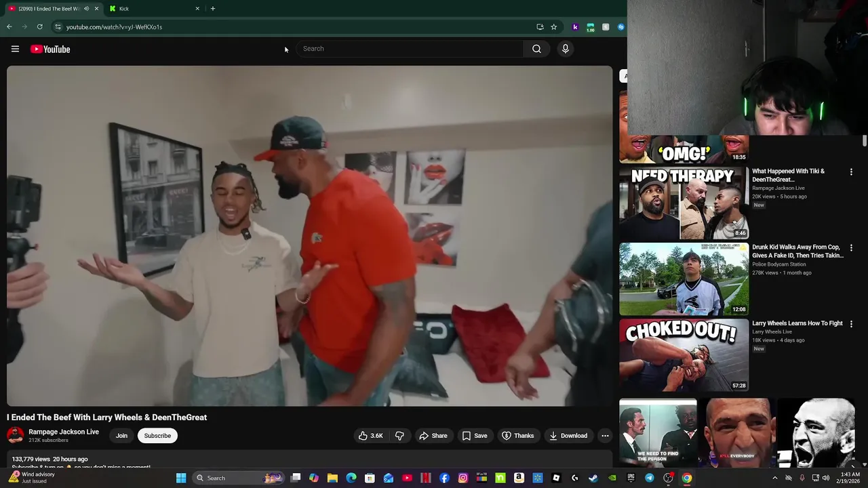Subscribe to Rampage Jackson Live
868x488 pixels.
coord(157,436)
